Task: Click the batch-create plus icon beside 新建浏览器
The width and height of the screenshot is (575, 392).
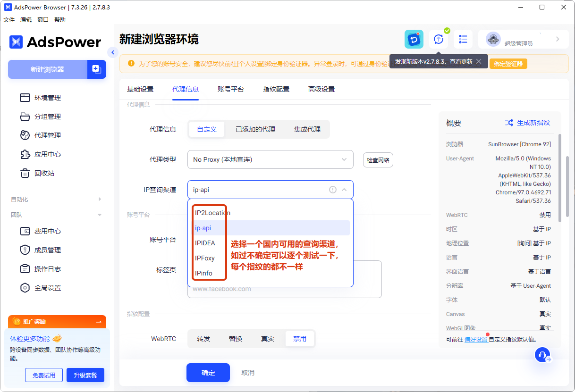Action: 97,69
